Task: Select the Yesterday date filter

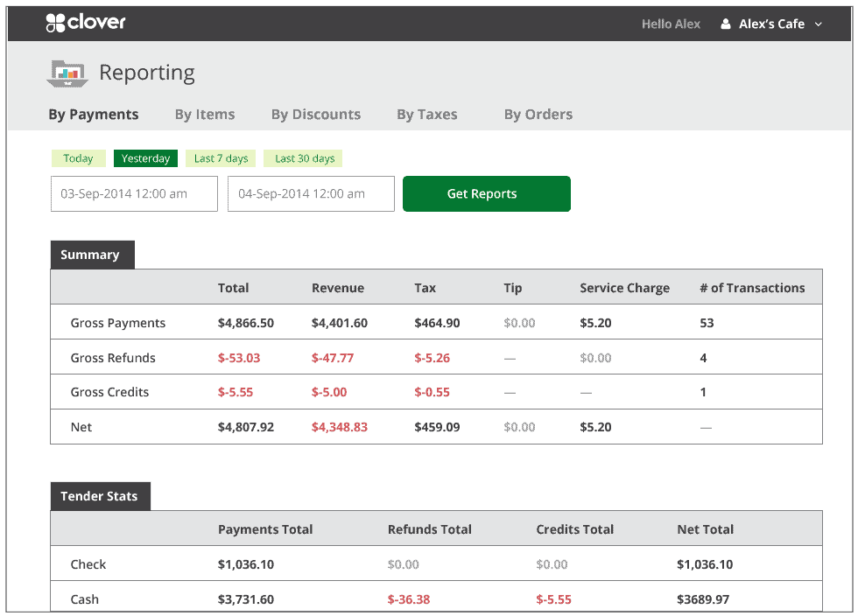Action: click(145, 158)
